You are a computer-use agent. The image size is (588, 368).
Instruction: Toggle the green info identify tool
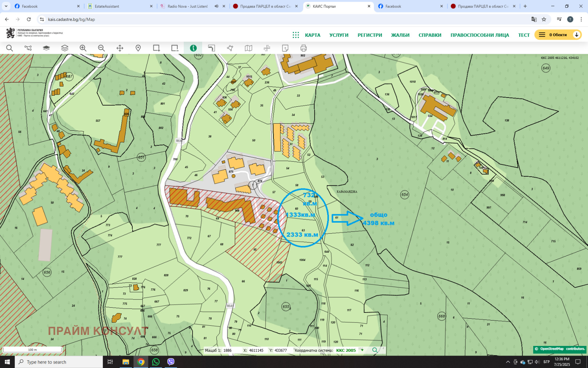193,48
